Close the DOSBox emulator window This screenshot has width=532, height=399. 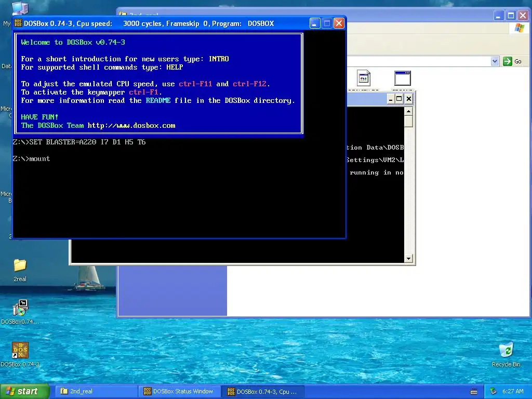pyautogui.click(x=339, y=23)
